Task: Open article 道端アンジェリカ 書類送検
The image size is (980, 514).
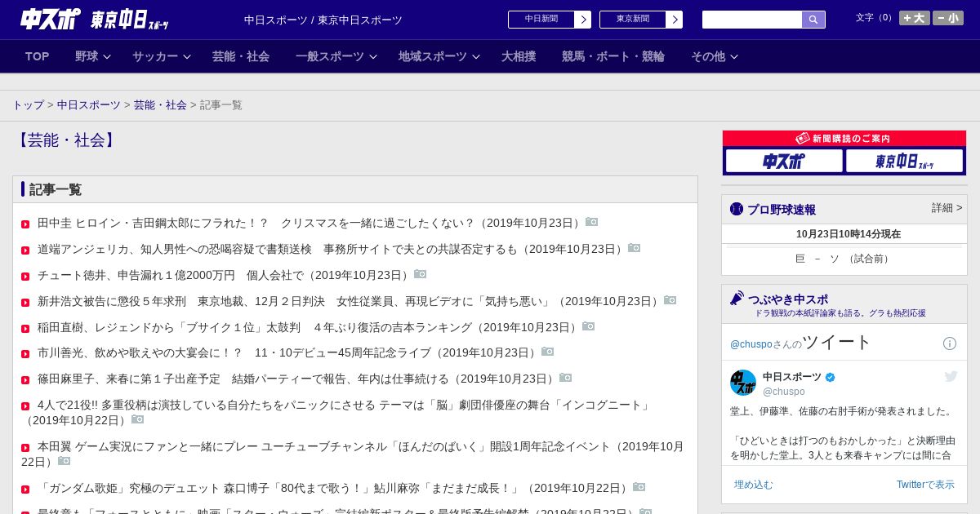Action: (x=331, y=249)
